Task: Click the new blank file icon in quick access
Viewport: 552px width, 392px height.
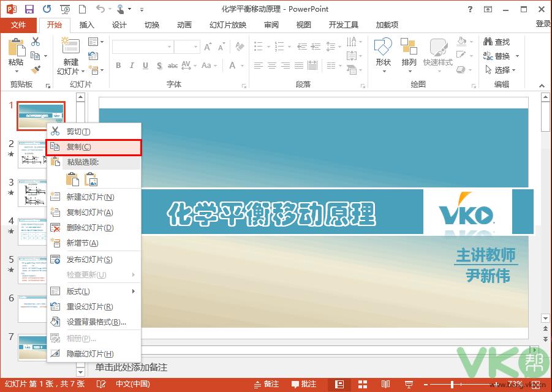Action: (82, 9)
